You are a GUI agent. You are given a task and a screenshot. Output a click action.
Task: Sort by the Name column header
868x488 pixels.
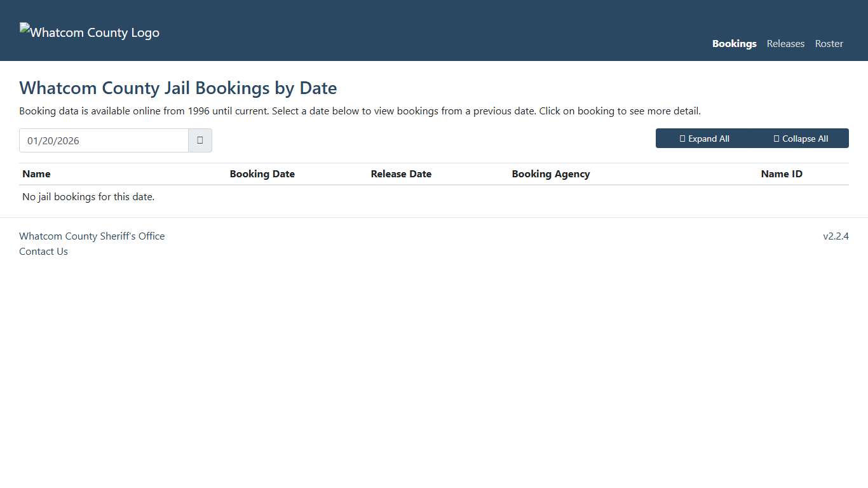[36, 173]
